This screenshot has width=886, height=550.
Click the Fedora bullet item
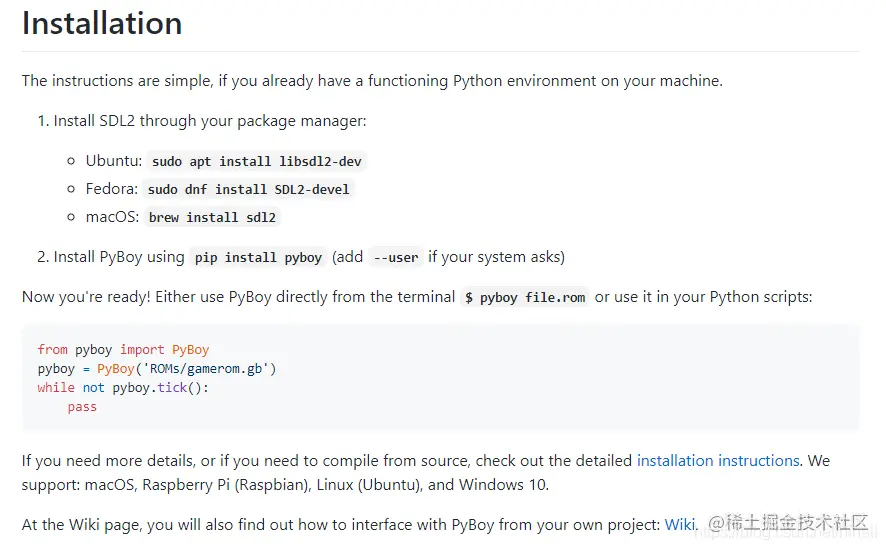click(x=112, y=189)
